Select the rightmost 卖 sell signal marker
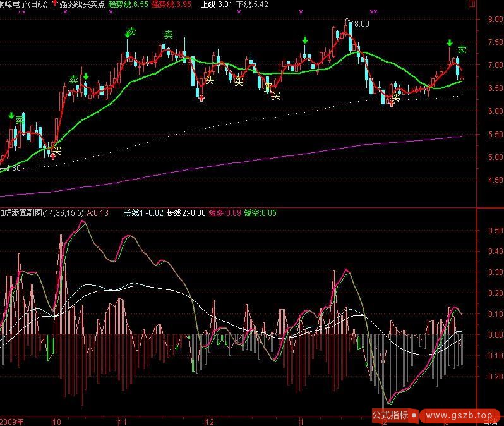The image size is (504, 426). point(462,49)
